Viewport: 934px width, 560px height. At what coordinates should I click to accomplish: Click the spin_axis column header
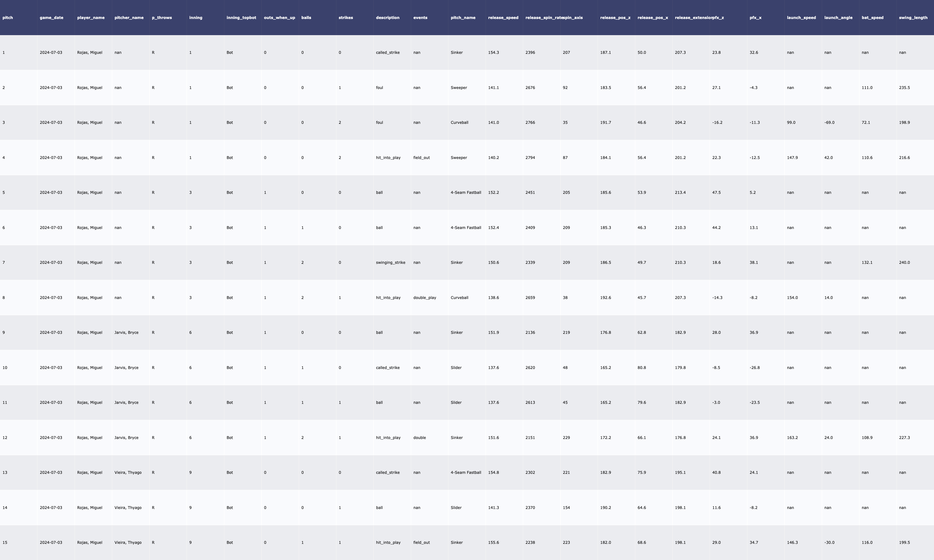(573, 18)
